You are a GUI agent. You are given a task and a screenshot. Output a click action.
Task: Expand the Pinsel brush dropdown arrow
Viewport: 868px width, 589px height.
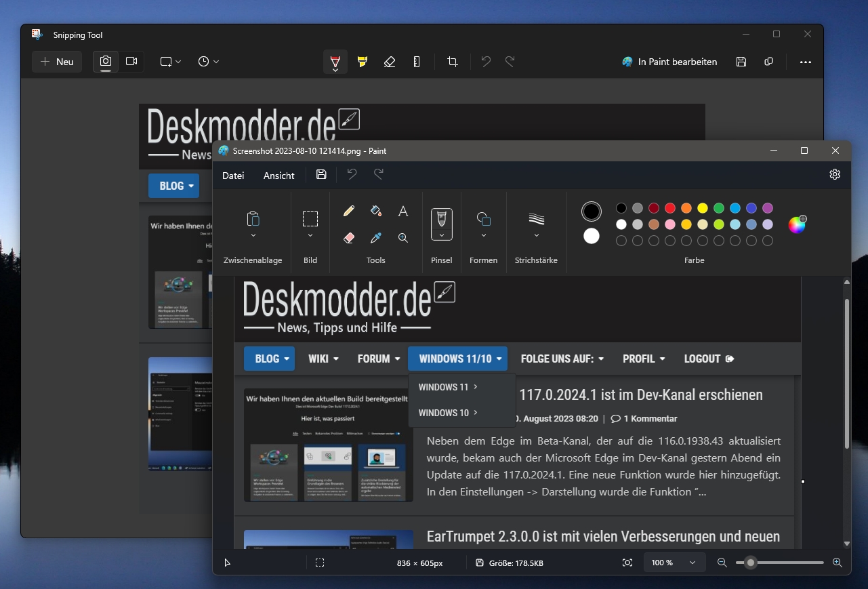pos(442,236)
